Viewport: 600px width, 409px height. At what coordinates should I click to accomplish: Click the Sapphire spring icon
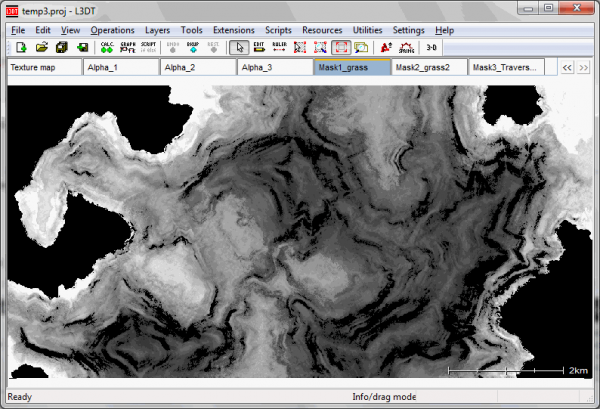click(407, 47)
